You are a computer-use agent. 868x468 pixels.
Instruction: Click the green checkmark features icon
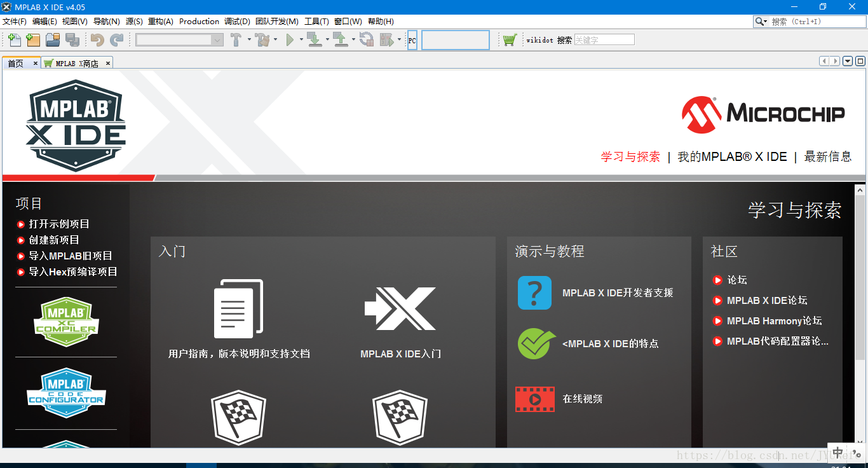tap(536, 343)
